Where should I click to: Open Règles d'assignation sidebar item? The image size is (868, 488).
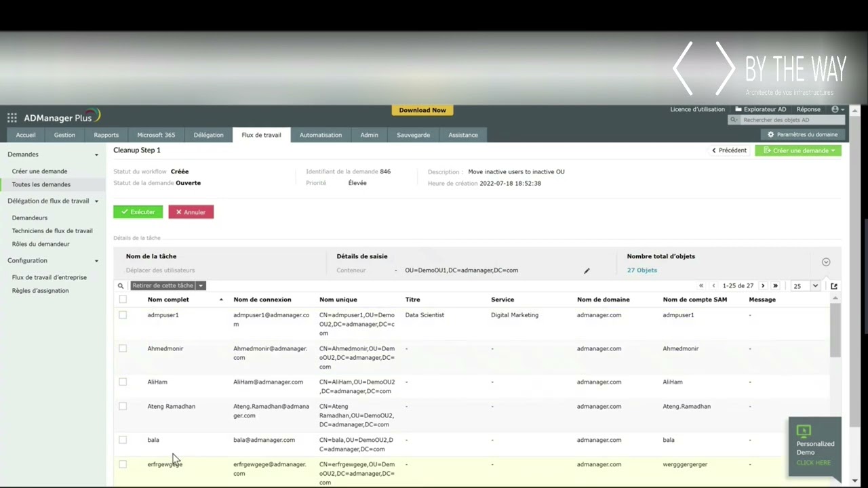pyautogui.click(x=40, y=291)
